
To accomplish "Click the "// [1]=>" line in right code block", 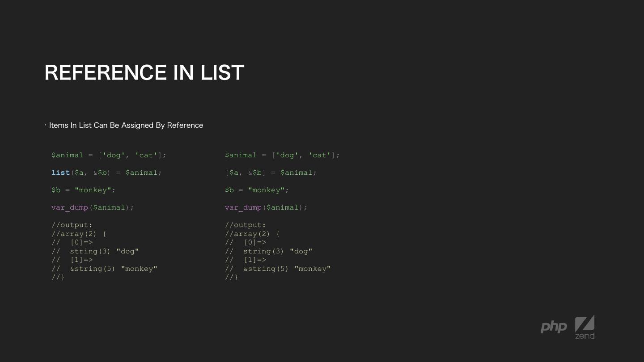I will 246,260.
